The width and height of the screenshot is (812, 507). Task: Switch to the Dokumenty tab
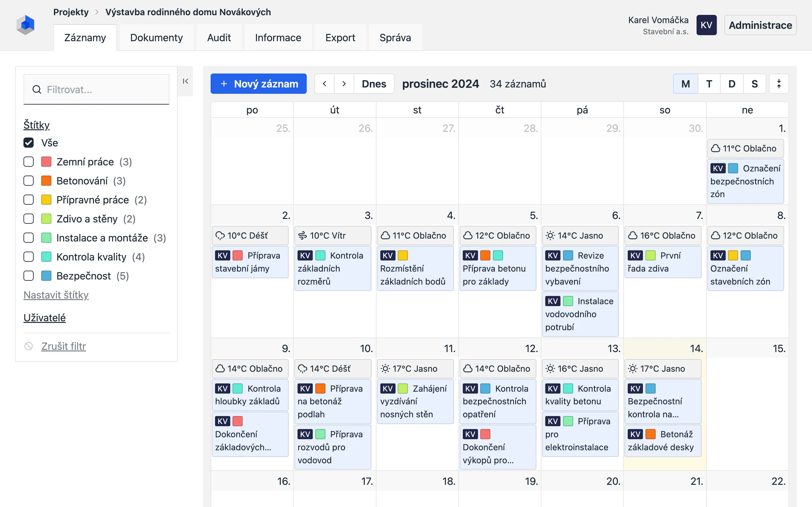(x=157, y=37)
